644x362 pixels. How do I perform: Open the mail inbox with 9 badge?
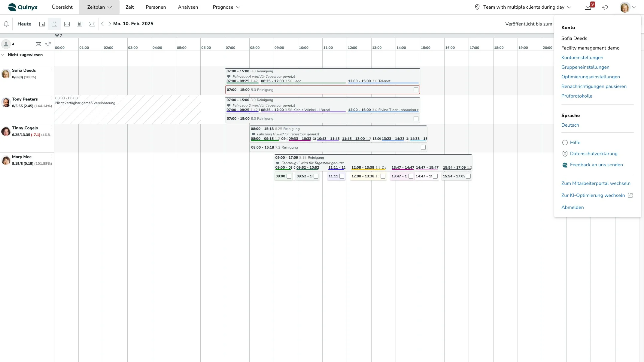coord(588,7)
